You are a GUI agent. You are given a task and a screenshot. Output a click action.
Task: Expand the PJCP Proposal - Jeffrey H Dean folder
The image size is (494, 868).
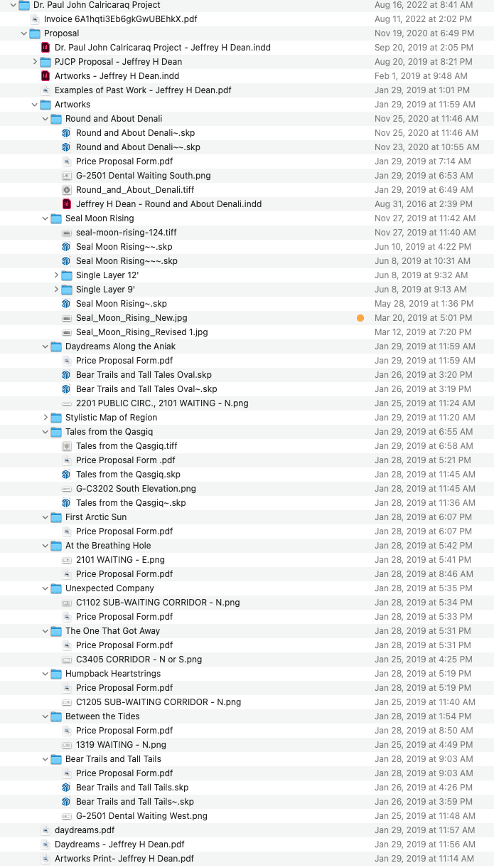pos(35,62)
